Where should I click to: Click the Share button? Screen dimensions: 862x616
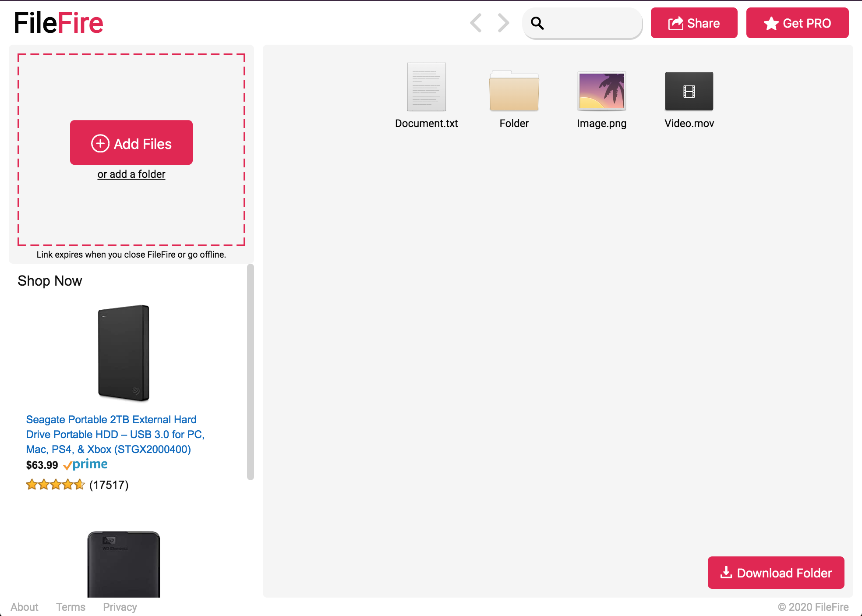pyautogui.click(x=694, y=23)
